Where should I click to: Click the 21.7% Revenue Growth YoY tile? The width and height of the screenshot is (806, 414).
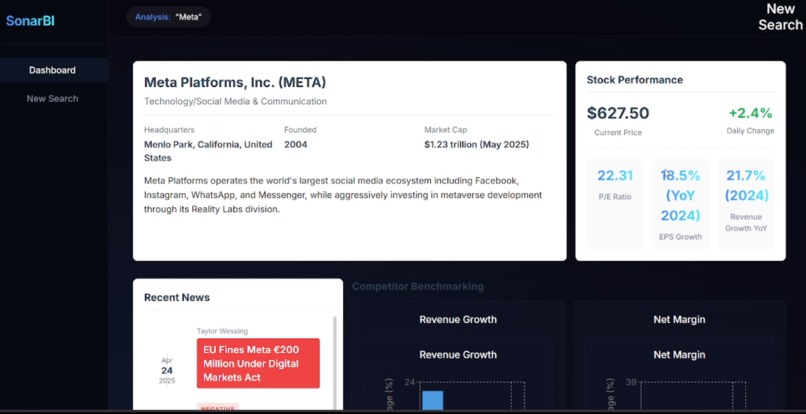pyautogui.click(x=746, y=204)
